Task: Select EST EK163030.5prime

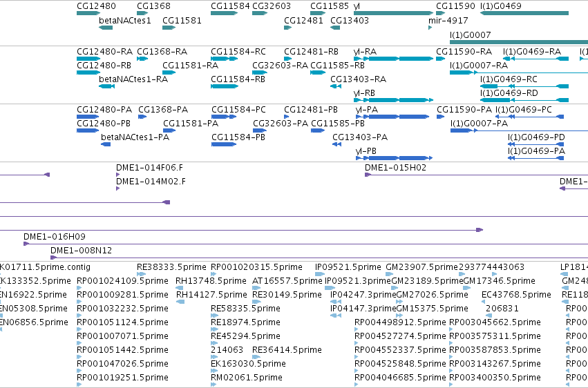Action: point(248,364)
